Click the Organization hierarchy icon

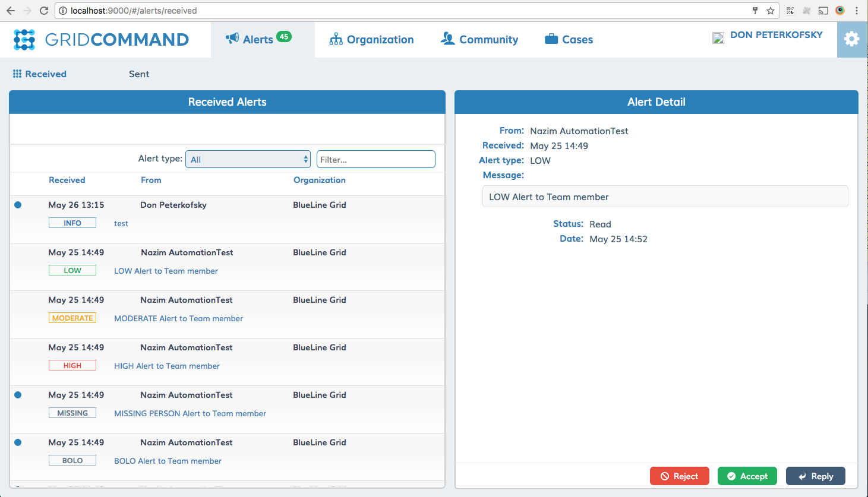[336, 39]
